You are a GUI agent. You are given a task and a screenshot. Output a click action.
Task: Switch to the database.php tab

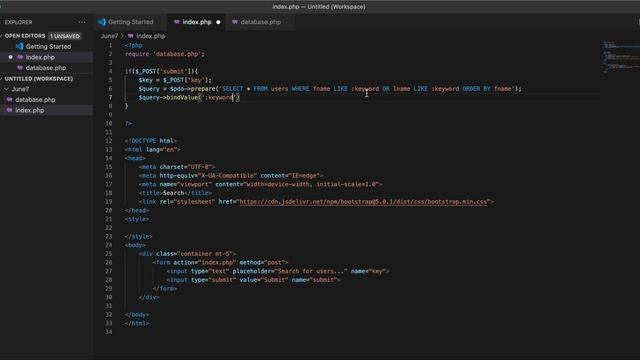coord(260,22)
